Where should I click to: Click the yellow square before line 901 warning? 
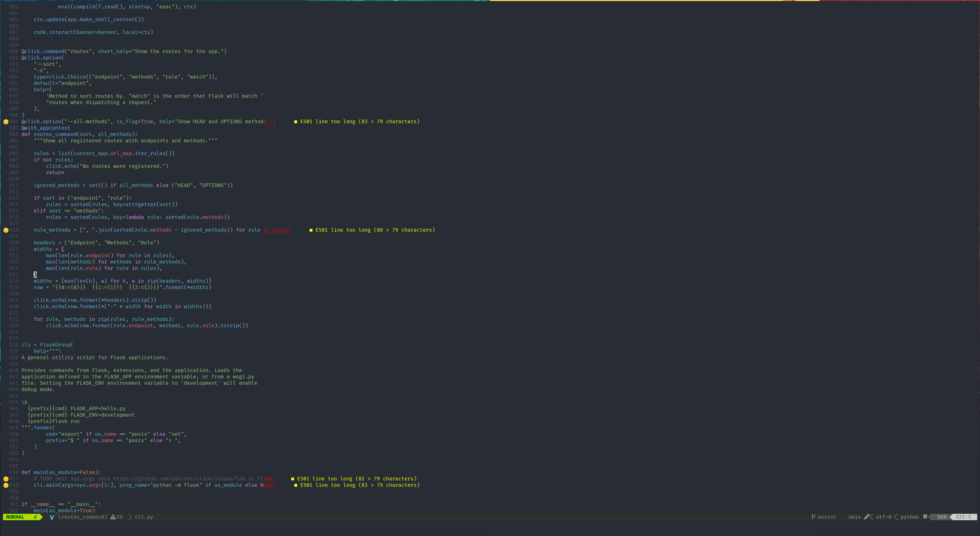pyautogui.click(x=296, y=122)
